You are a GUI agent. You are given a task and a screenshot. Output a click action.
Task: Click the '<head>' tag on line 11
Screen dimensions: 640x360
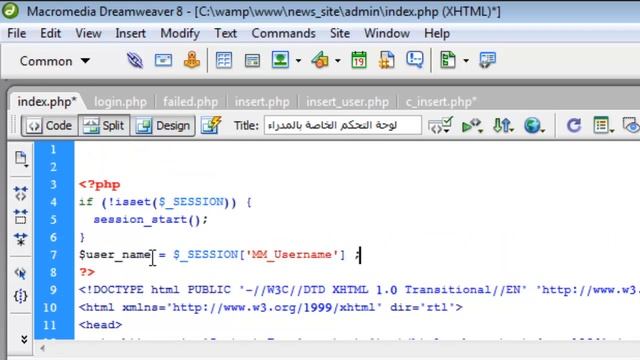point(100,325)
